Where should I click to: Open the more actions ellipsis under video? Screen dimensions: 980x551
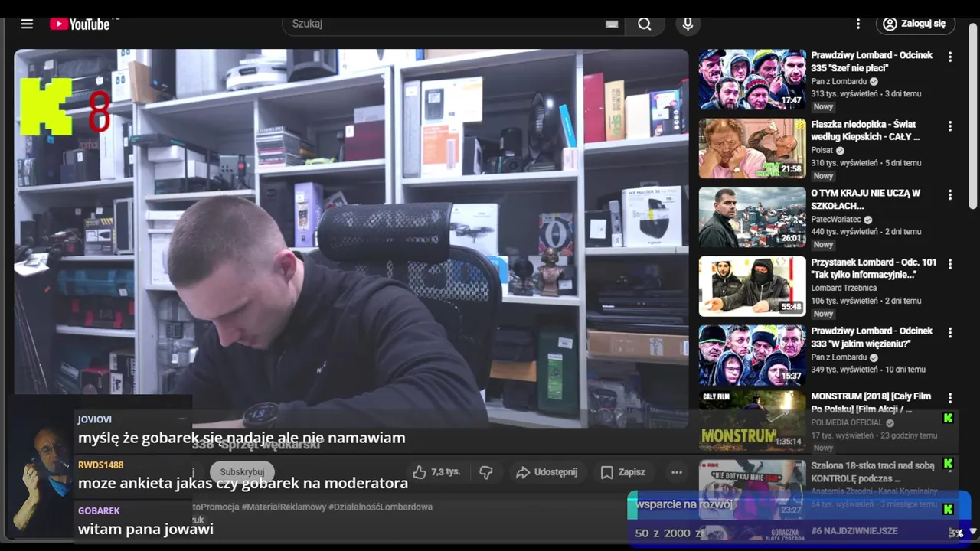click(x=677, y=472)
